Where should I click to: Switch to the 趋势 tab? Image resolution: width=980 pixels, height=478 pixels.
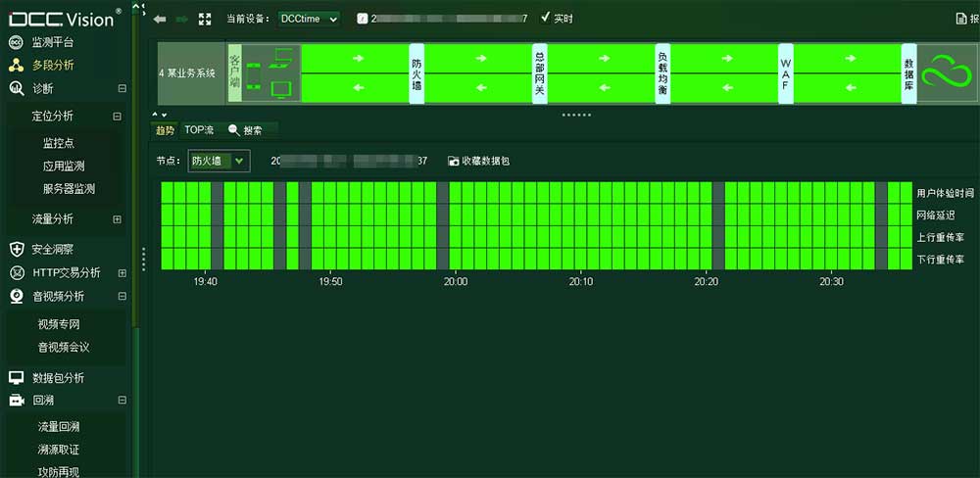coord(166,130)
